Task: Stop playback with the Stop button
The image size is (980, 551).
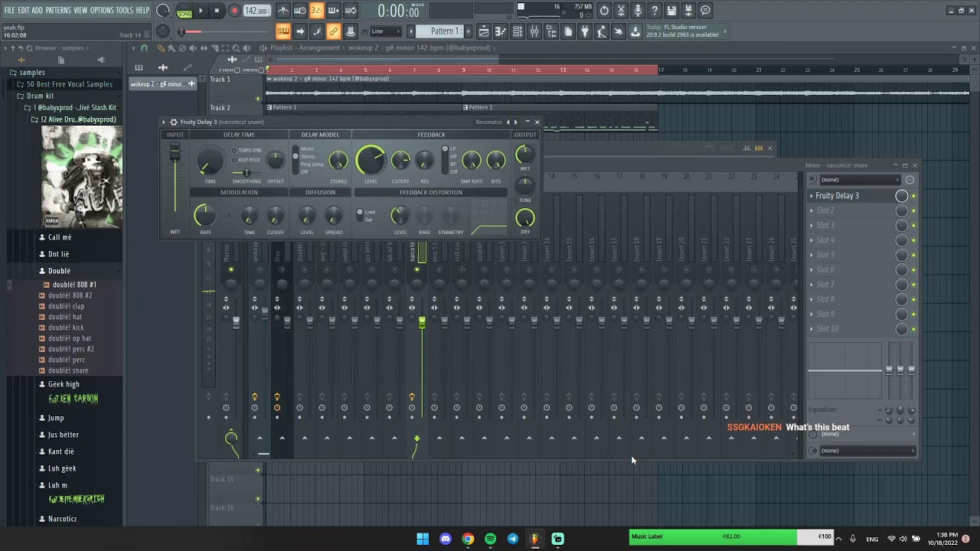Action: coord(217,11)
